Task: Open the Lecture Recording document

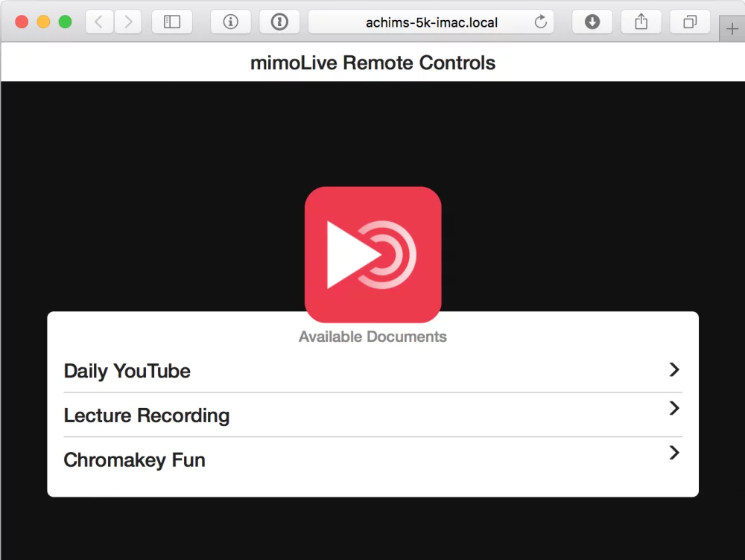Action: (373, 415)
